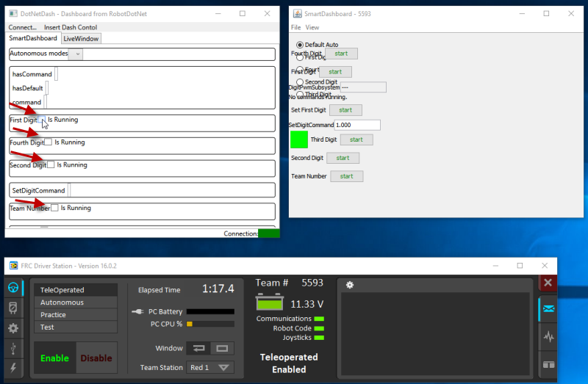Click the SmartDashboard Java title icon
Viewport: 588px width, 384px height.
click(x=298, y=13)
